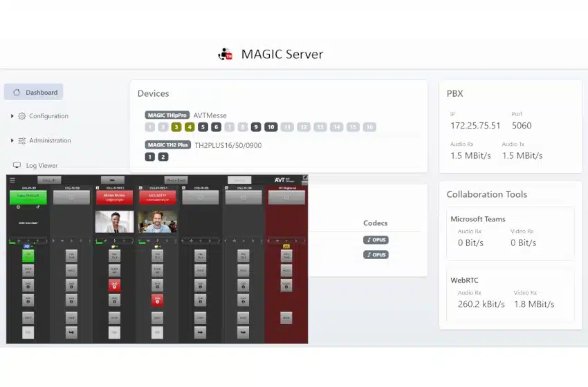Select line 3 of MAGIC THipPro
Screen dimensions: 588x387
(176, 127)
